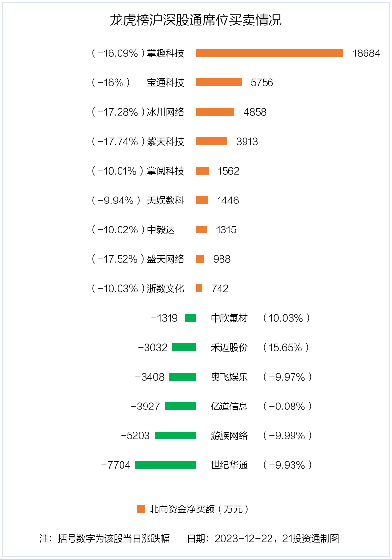Viewport: 392px width, 559px height.
Task: Select the 奥飞娱乐 green bar
Action: tap(183, 377)
